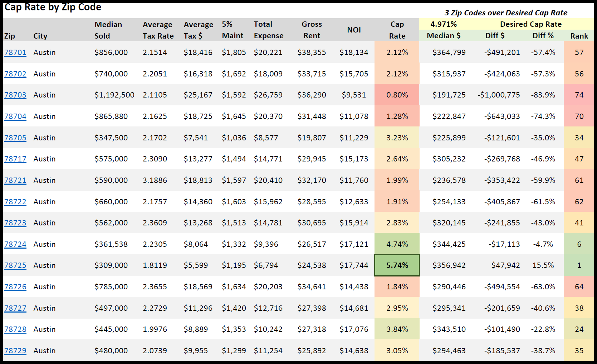The height and width of the screenshot is (364, 597).
Task: Click the Rank column header
Action: pos(579,36)
